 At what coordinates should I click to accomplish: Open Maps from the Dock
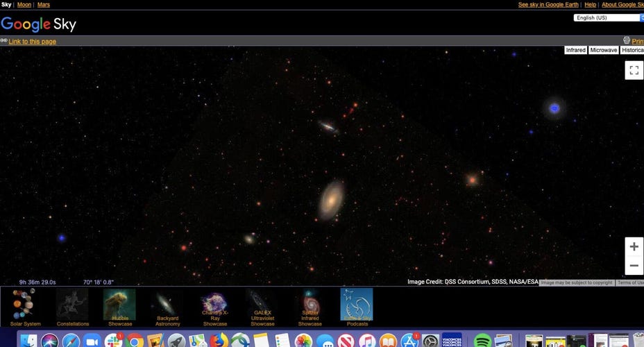198,341
